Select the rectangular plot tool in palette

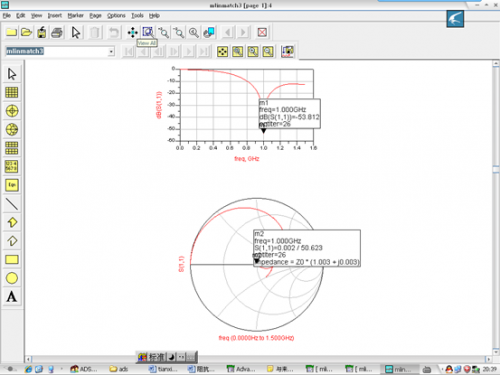12,92
